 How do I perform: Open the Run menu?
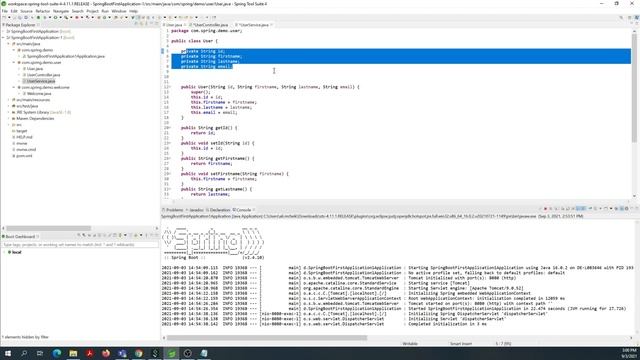pos(105,11)
